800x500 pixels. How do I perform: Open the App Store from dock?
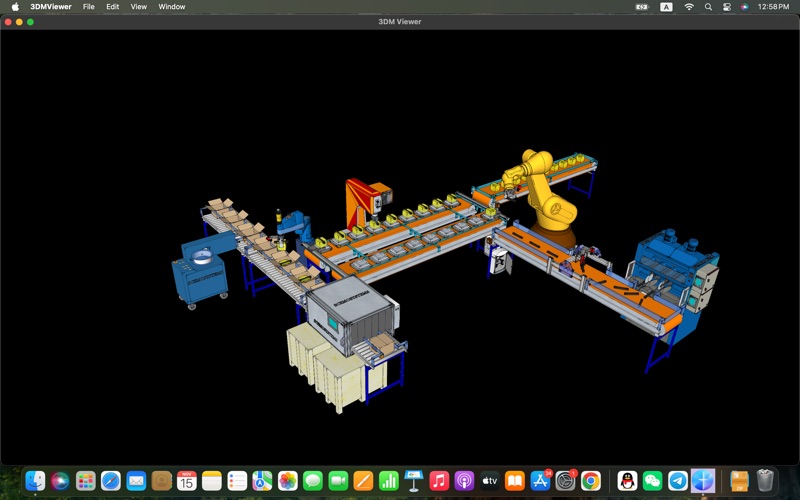541,481
